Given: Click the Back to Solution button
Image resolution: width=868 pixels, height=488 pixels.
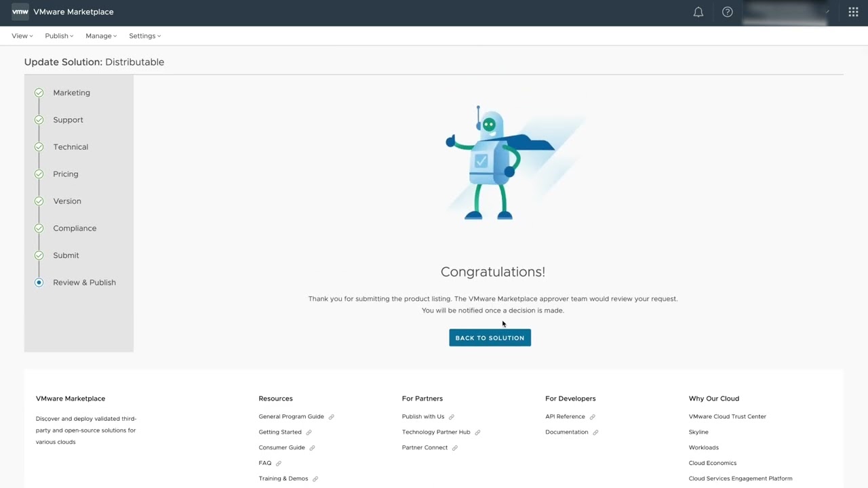Looking at the screenshot, I should tap(490, 338).
